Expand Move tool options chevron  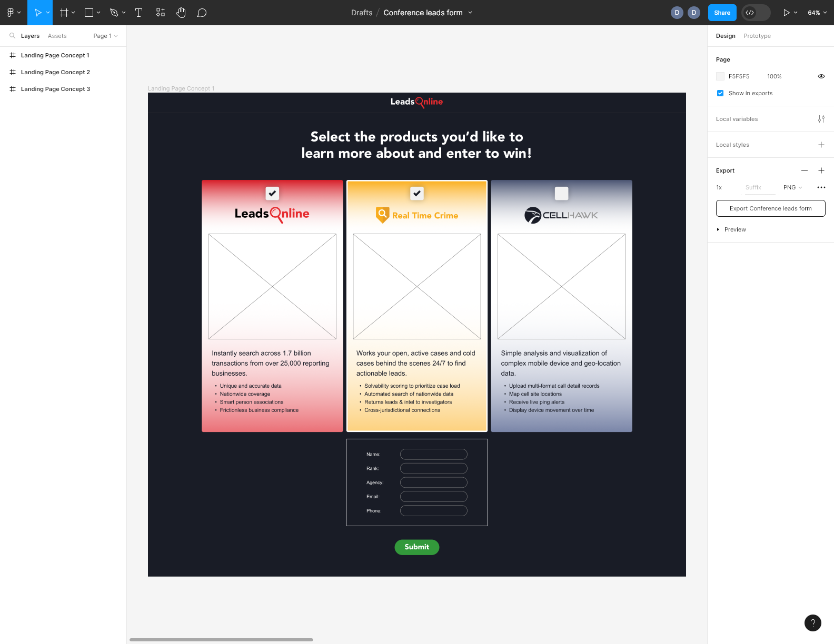pos(48,13)
